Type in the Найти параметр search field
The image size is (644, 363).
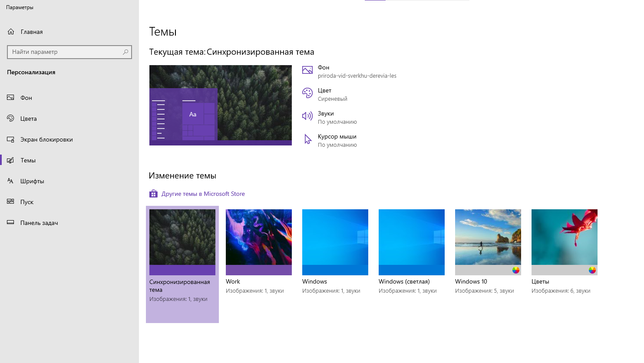click(65, 52)
